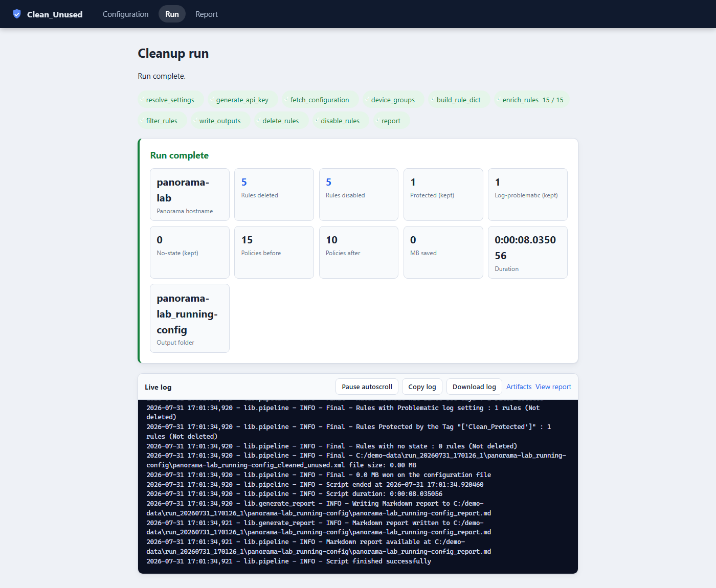
Task: Click the Protected (kept) card
Action: pyautogui.click(x=443, y=195)
